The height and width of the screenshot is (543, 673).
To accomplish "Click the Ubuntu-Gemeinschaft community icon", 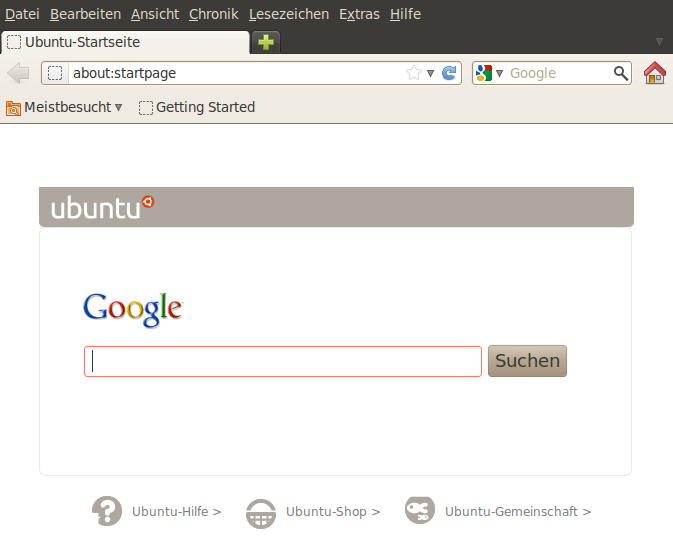I will pyautogui.click(x=420, y=510).
